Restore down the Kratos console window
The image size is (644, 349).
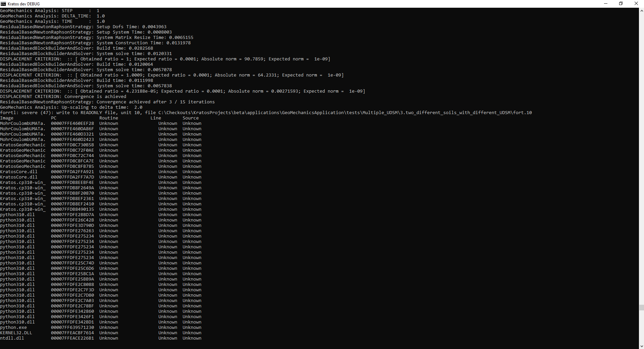(621, 4)
